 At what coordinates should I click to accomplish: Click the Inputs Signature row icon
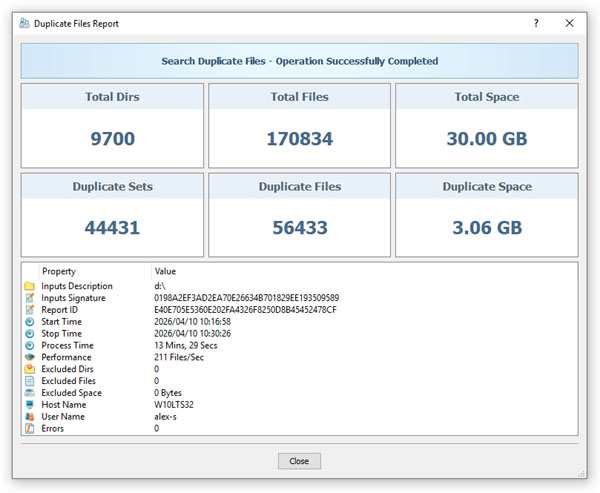[29, 298]
